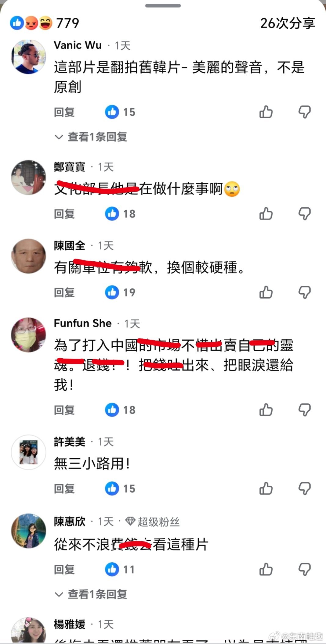Tap the 779 reactions emoji cluster

pos(44,23)
